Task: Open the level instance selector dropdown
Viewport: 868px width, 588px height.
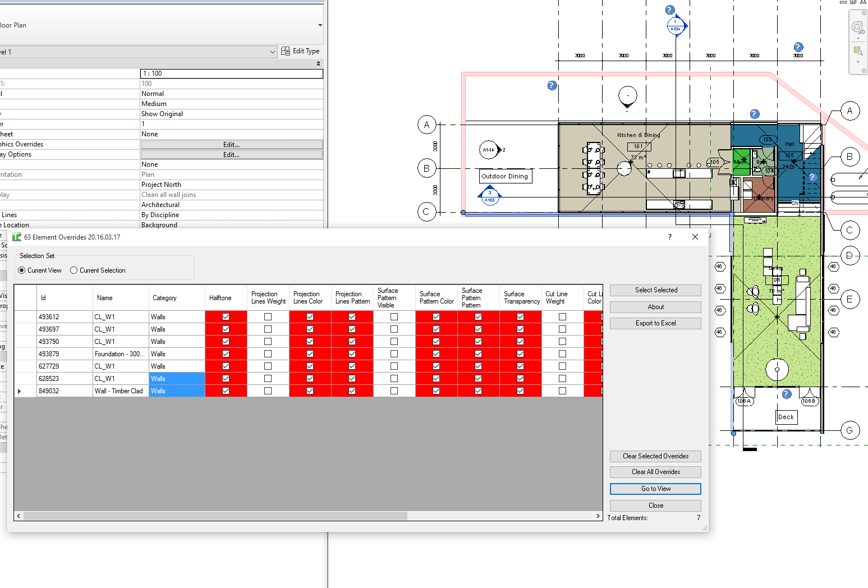Action: point(273,52)
